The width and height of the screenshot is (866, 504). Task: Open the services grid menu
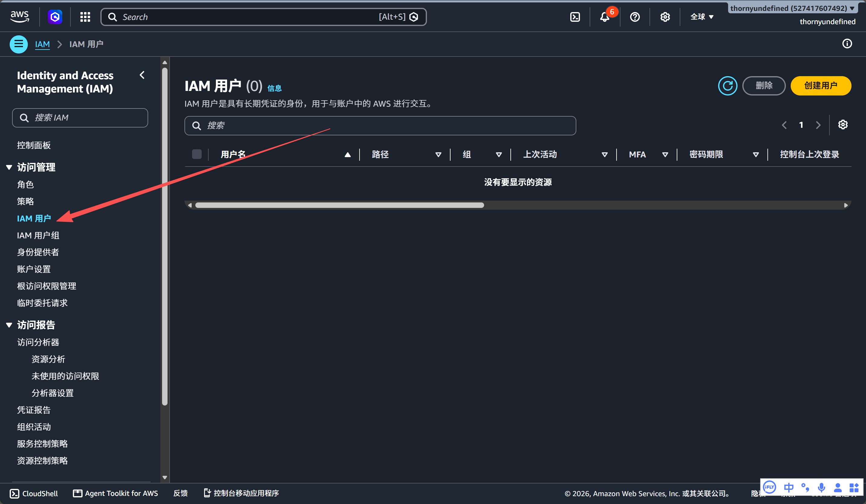pos(85,17)
